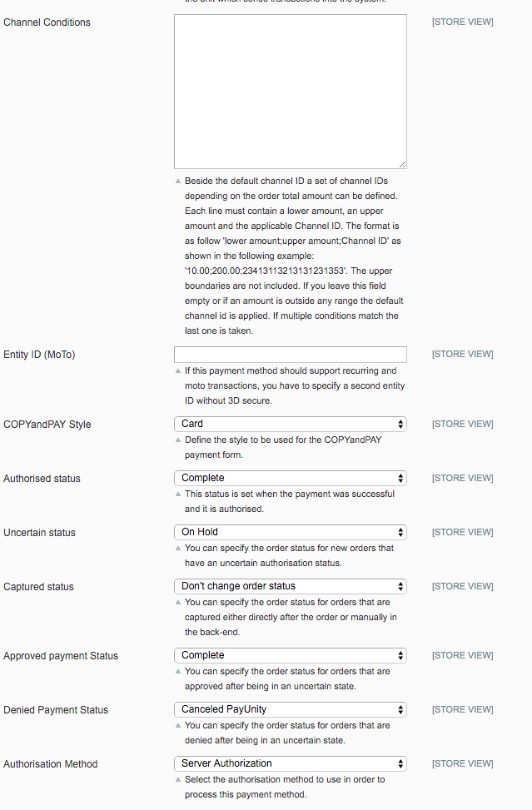Focus the Entity ID (MoTo) input field

(x=290, y=355)
